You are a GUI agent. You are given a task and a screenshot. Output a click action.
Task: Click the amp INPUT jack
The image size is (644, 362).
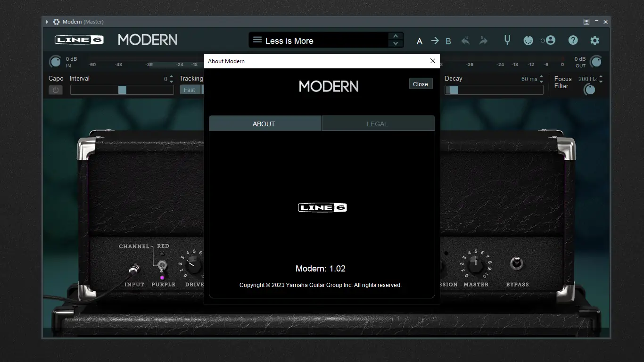134,270
